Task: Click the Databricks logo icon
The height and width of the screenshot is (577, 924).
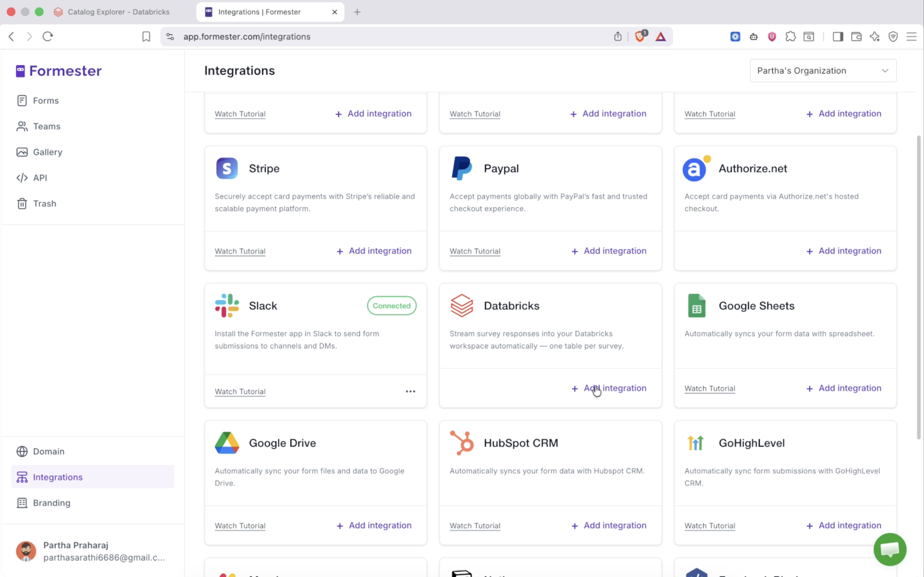Action: pos(462,306)
